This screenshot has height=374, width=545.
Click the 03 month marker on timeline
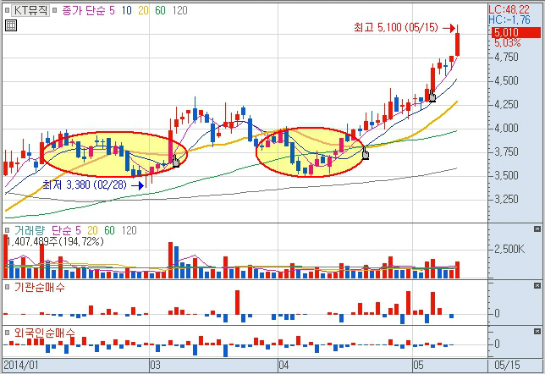coord(155,365)
